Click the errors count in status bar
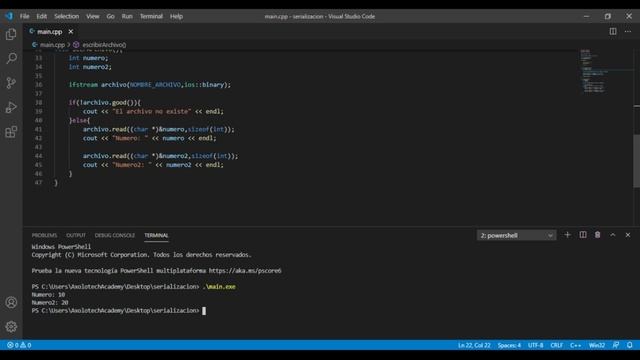 click(x=13, y=345)
